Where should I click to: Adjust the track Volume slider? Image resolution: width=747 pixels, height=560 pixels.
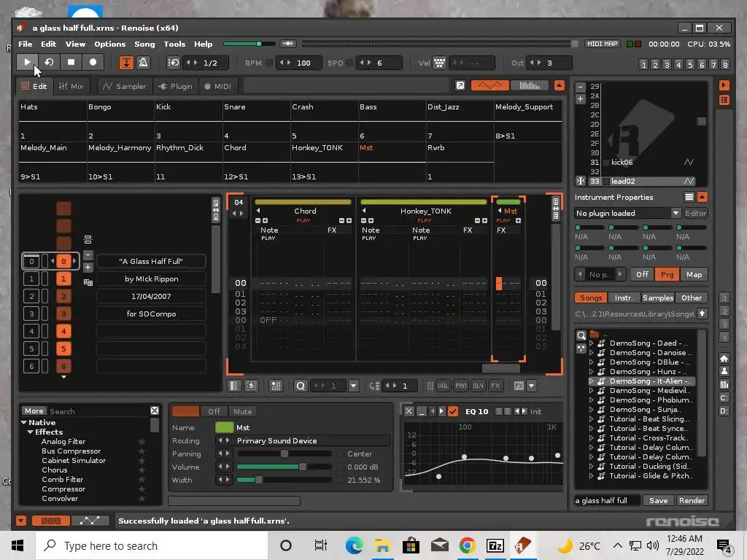284,467
